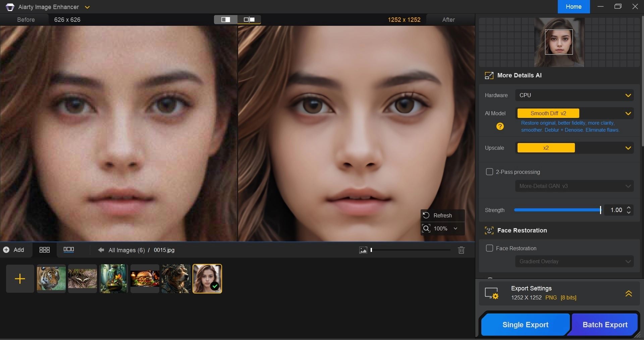Viewport: 644px width, 340px height.
Task: Click the yellow question mark help icon
Action: pyautogui.click(x=500, y=126)
